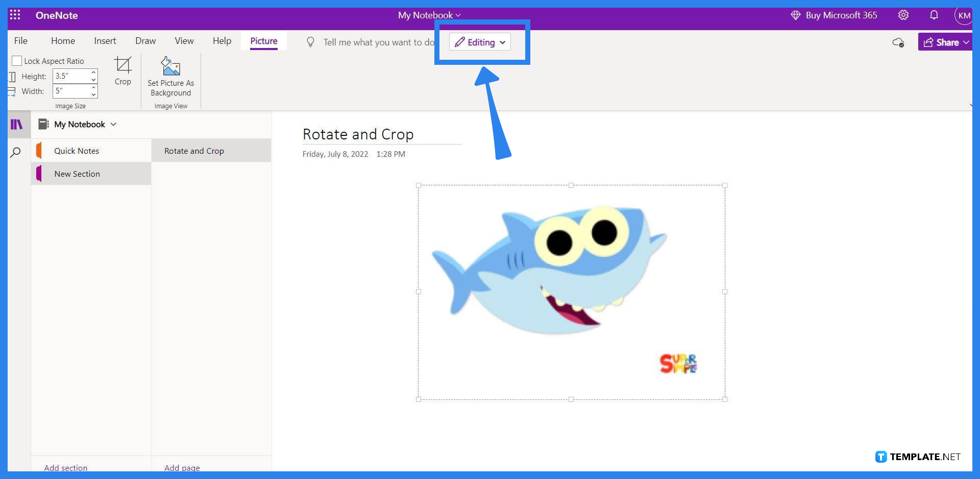Open the notebooks pane icon

point(17,124)
